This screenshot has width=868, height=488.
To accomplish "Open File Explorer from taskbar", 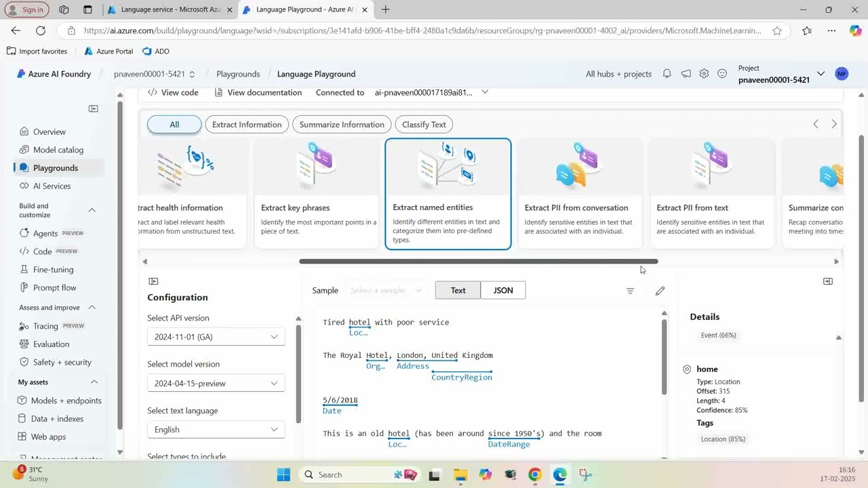I will point(460,474).
